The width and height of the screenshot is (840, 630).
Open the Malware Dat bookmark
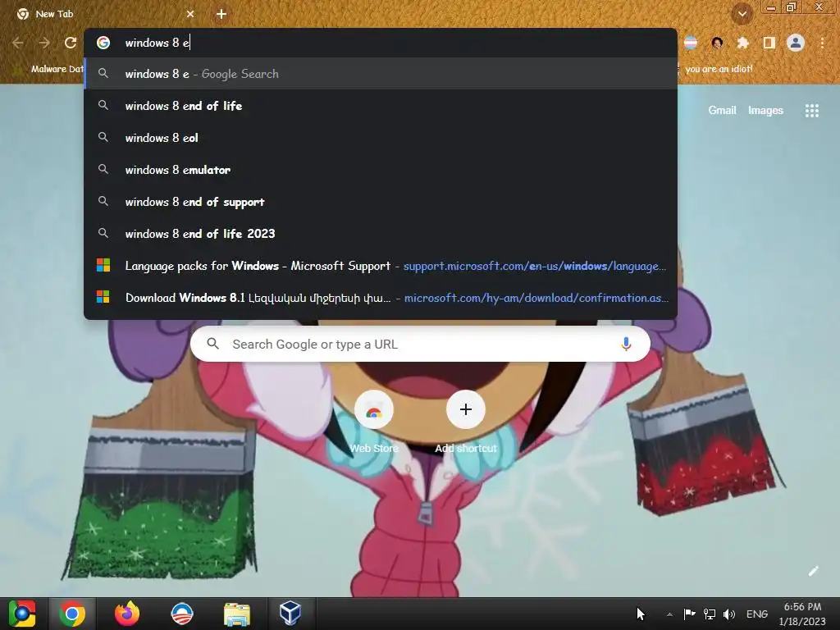click(48, 69)
